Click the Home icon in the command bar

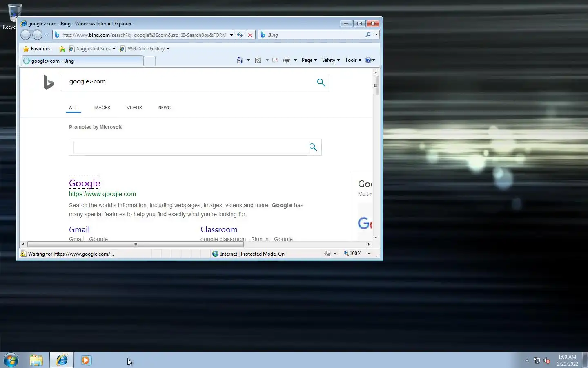[240, 60]
